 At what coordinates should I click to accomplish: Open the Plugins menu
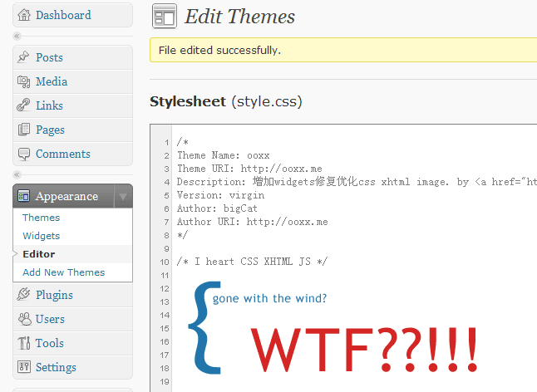[x=54, y=295]
